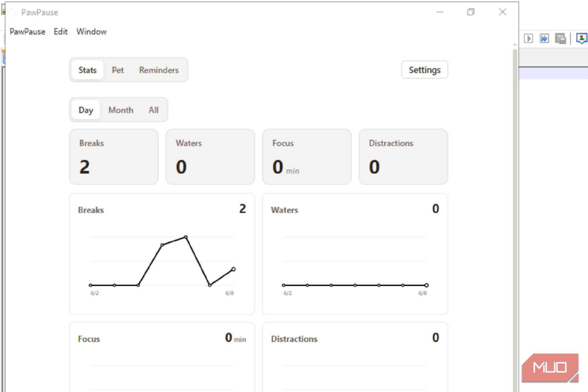Click the 6/8 label on Waters chart
Screen dimensions: 588x392
click(423, 293)
